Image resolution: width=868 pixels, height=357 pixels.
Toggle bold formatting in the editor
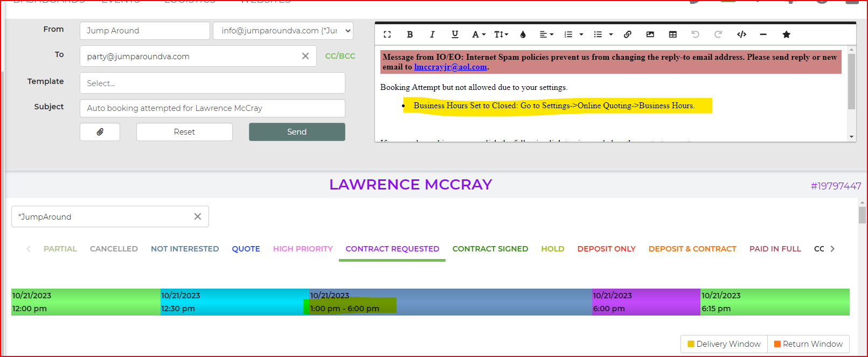tap(409, 34)
